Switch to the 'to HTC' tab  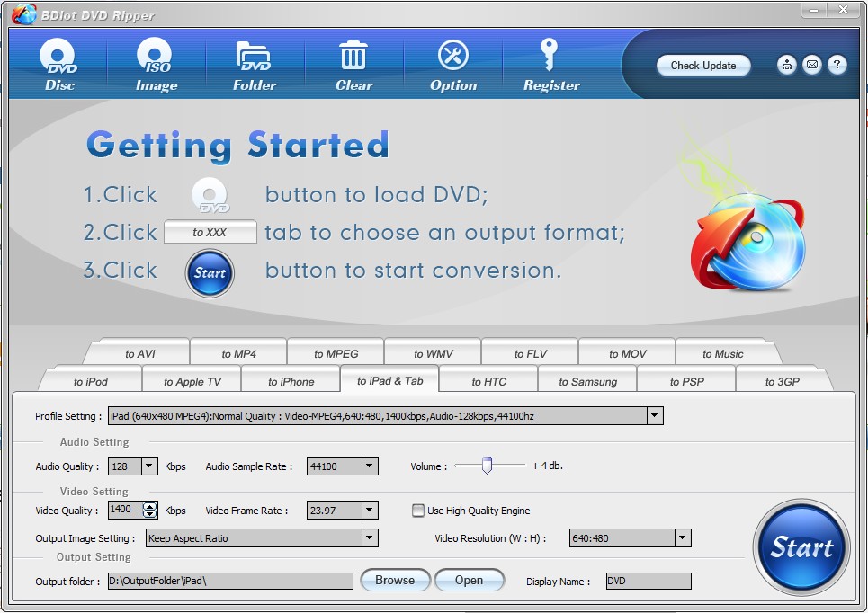coord(488,381)
